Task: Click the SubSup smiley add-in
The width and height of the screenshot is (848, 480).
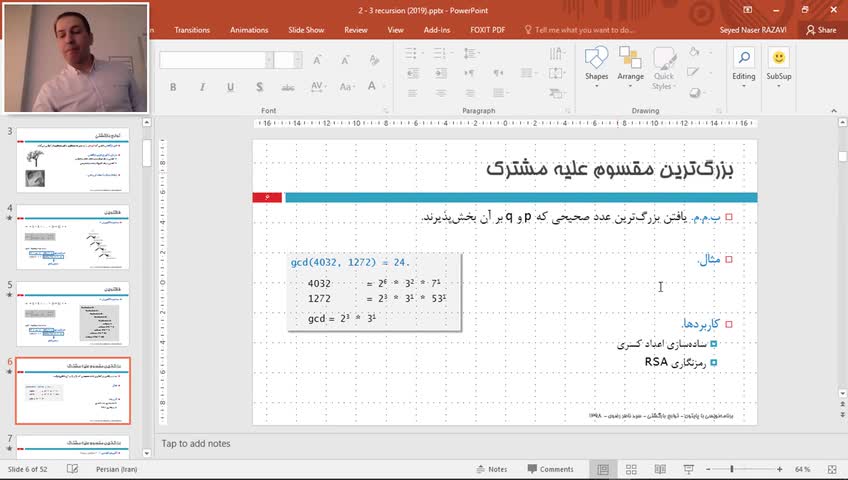Action: pyautogui.click(x=779, y=65)
